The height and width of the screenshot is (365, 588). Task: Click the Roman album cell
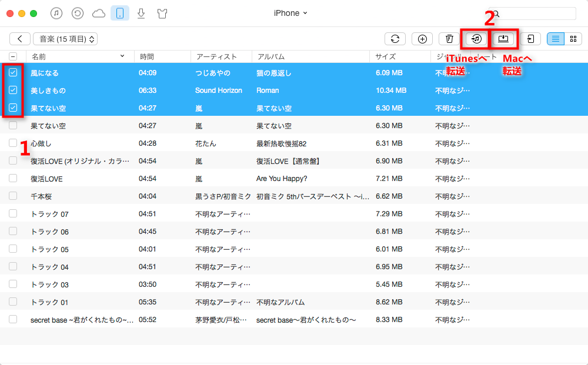coord(268,91)
